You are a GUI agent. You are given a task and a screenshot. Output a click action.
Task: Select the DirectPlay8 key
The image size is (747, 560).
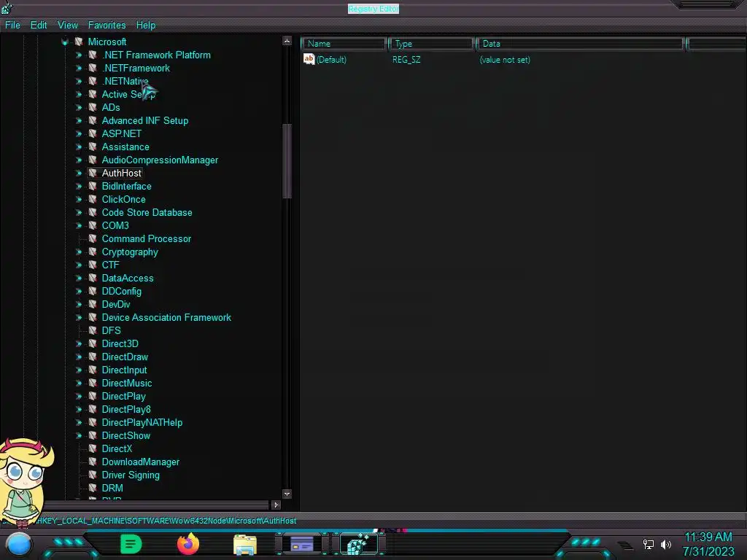click(126, 410)
